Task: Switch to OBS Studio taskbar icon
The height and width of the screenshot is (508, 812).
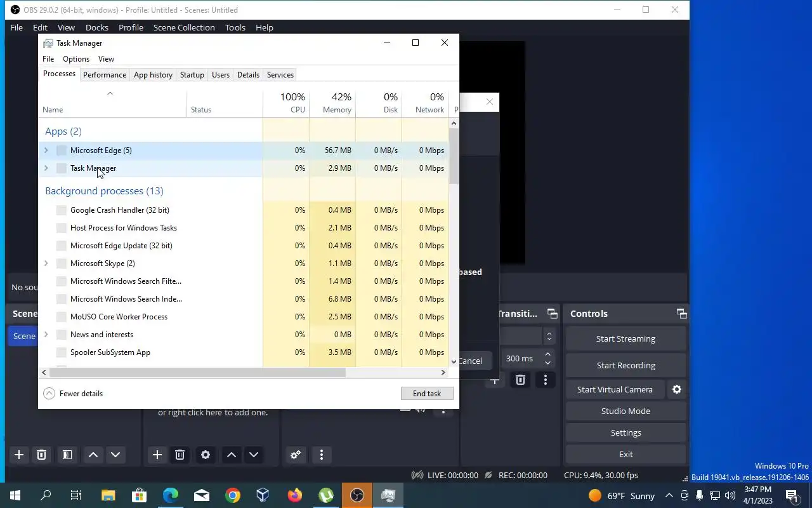Action: 357,495
